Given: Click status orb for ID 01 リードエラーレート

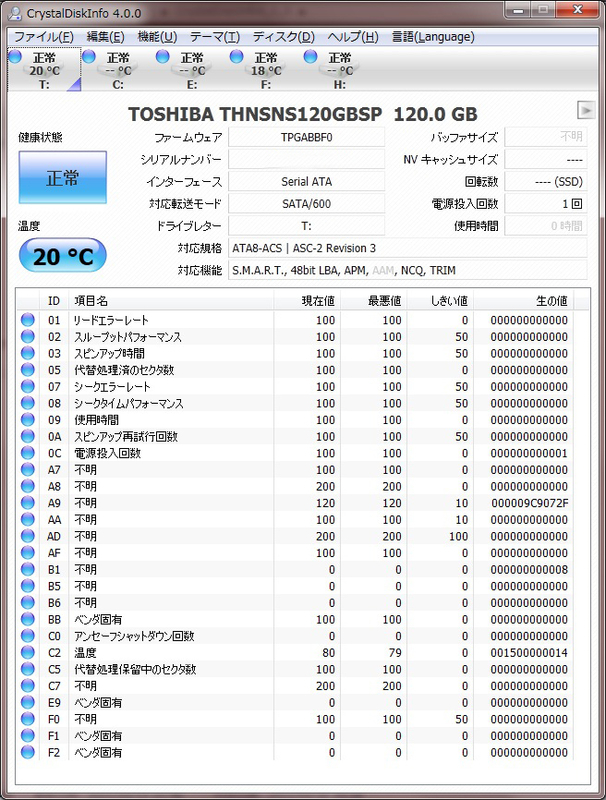Looking at the screenshot, I should tap(28, 320).
